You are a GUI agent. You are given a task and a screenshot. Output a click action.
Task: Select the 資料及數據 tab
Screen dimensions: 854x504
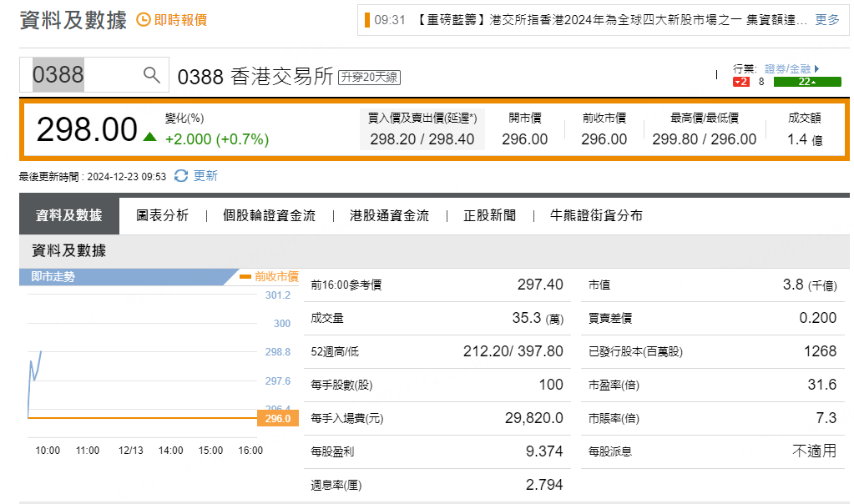click(69, 215)
